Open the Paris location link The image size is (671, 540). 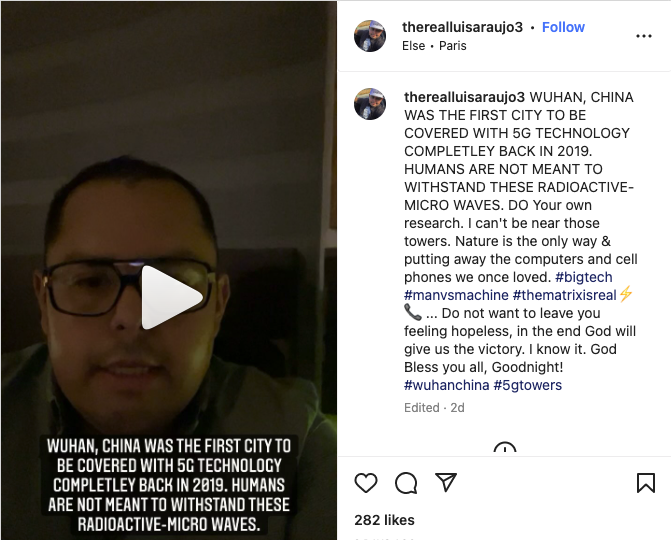point(452,46)
